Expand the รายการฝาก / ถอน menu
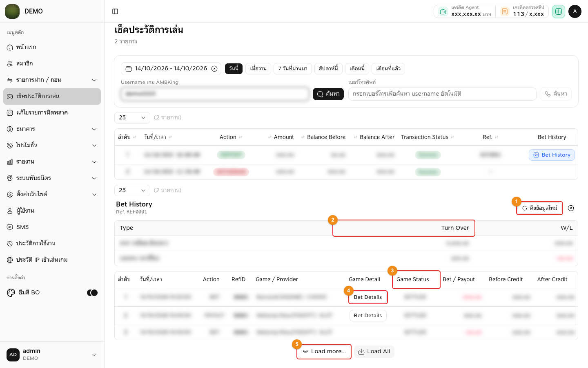The image size is (588, 368). [94, 80]
